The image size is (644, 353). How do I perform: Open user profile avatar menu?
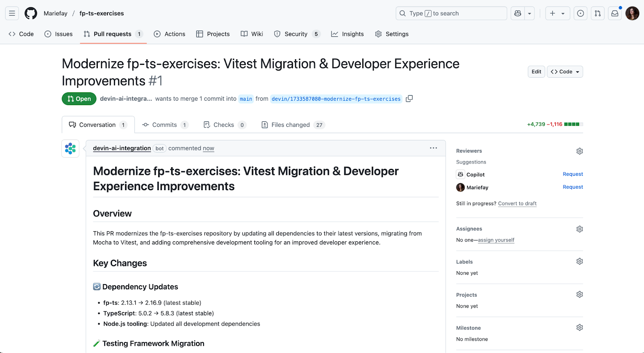[x=632, y=13]
